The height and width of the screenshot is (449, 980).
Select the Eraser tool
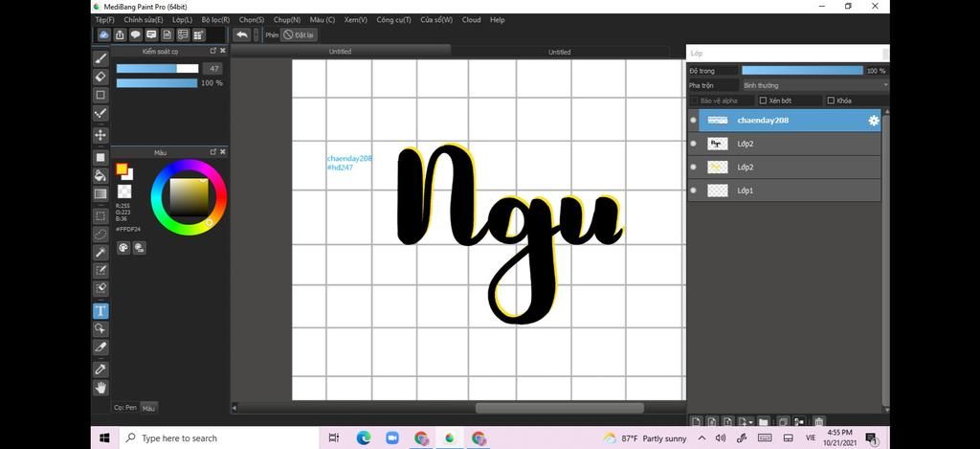tap(100, 77)
